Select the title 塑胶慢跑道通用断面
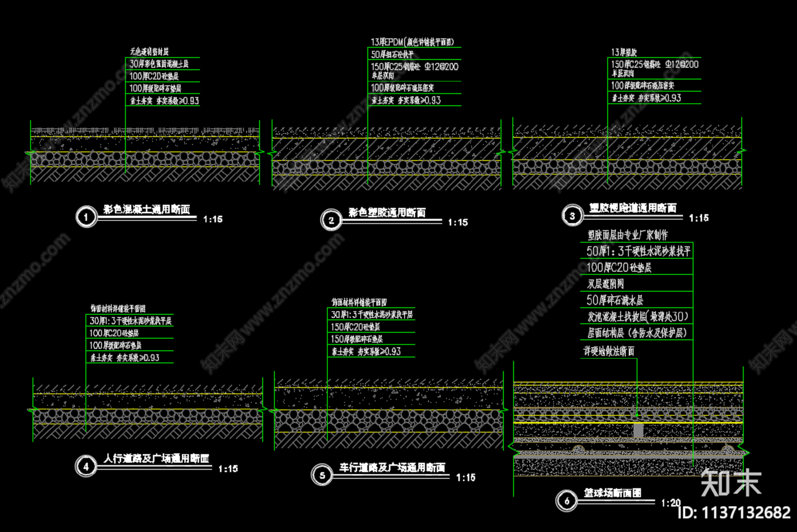Viewport: 797px width, 532px height. (x=633, y=208)
